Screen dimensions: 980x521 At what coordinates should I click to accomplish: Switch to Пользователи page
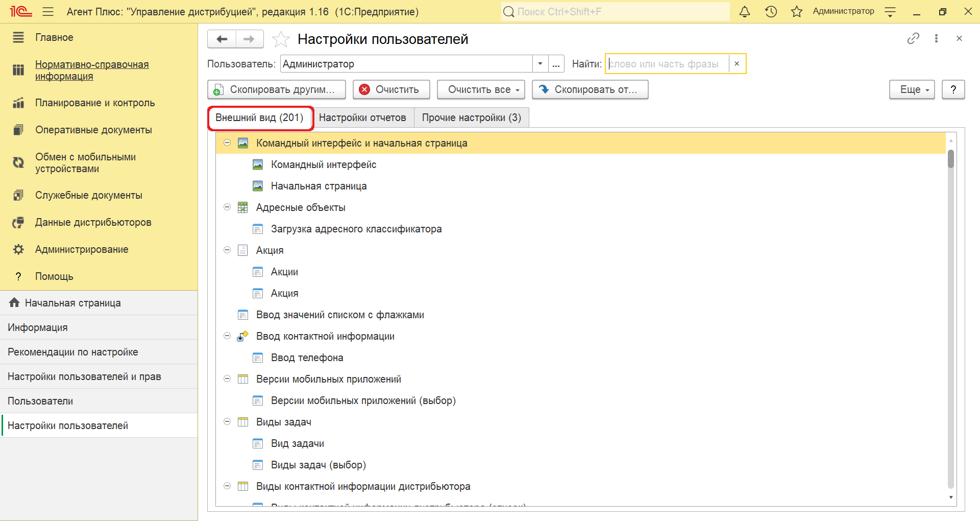pos(99,401)
